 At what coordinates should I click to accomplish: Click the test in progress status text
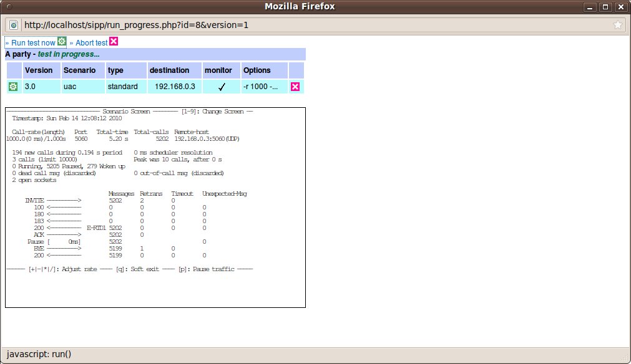pos(69,54)
